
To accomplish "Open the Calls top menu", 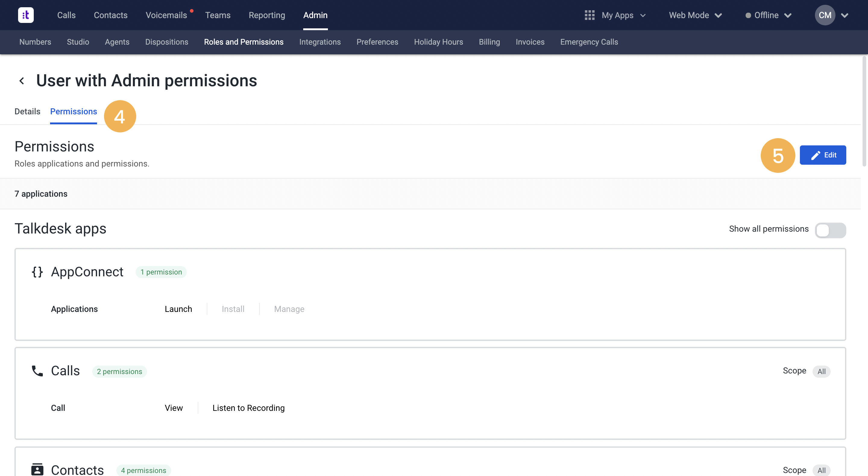I will pyautogui.click(x=66, y=15).
